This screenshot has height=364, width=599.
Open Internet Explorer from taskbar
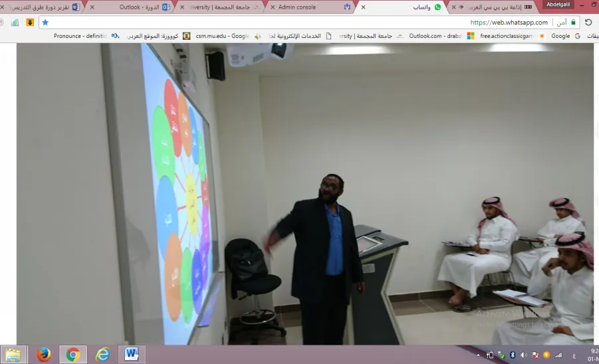point(102,355)
